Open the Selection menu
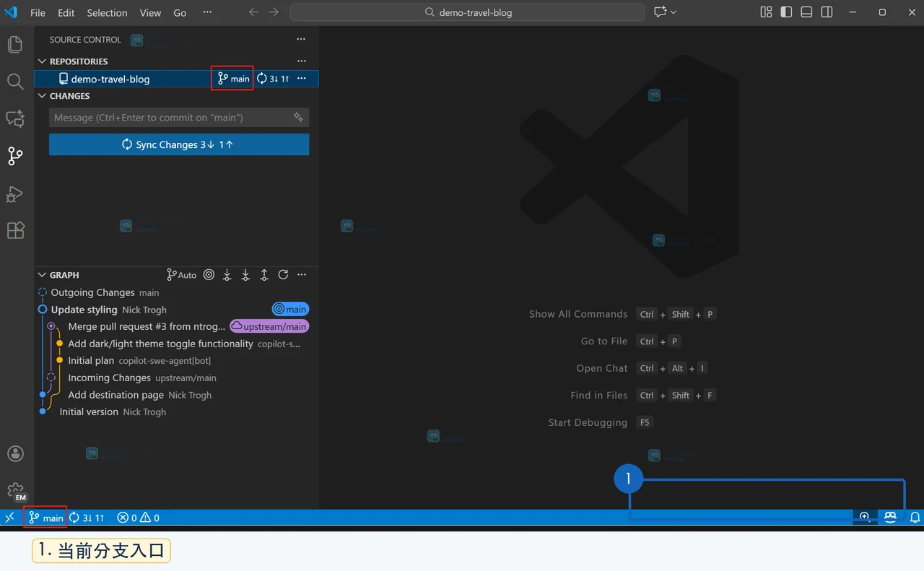924x571 pixels. (x=107, y=12)
